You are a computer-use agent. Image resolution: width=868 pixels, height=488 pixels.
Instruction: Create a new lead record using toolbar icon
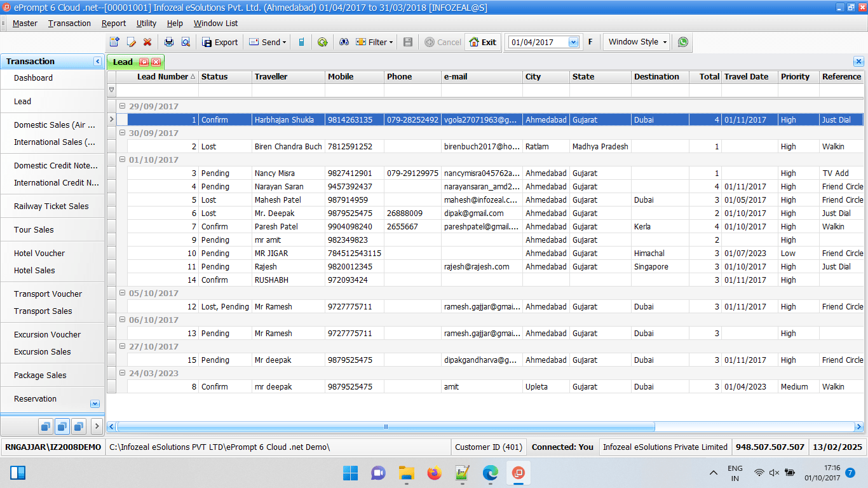114,42
